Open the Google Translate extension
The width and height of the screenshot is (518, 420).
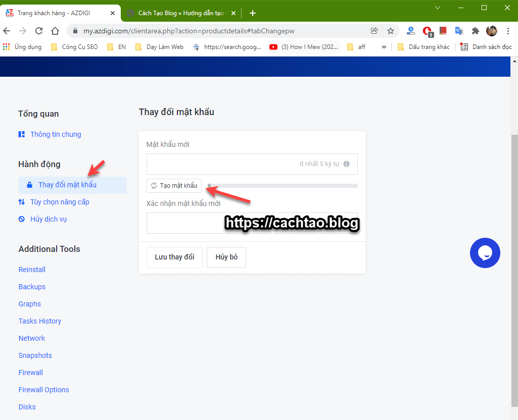pos(459,31)
